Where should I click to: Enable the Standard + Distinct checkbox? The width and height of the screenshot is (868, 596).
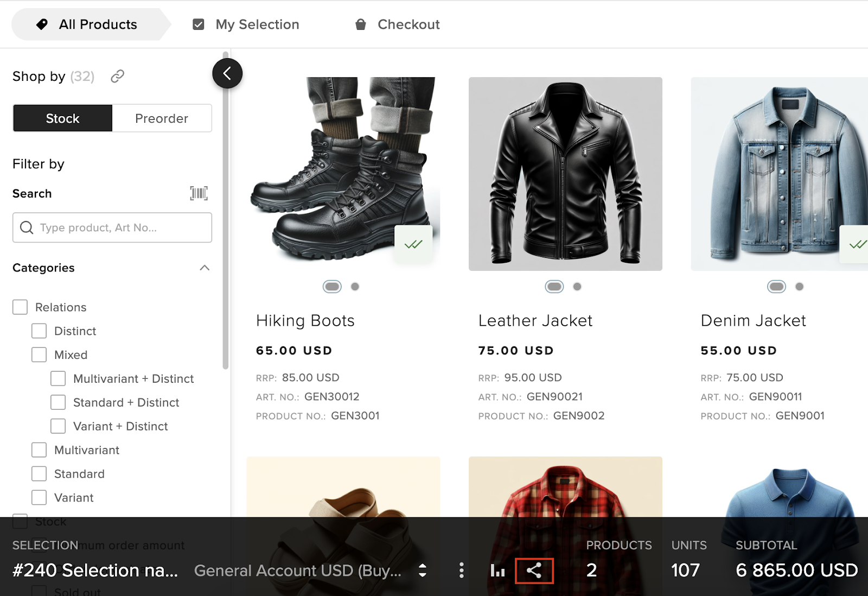click(58, 402)
